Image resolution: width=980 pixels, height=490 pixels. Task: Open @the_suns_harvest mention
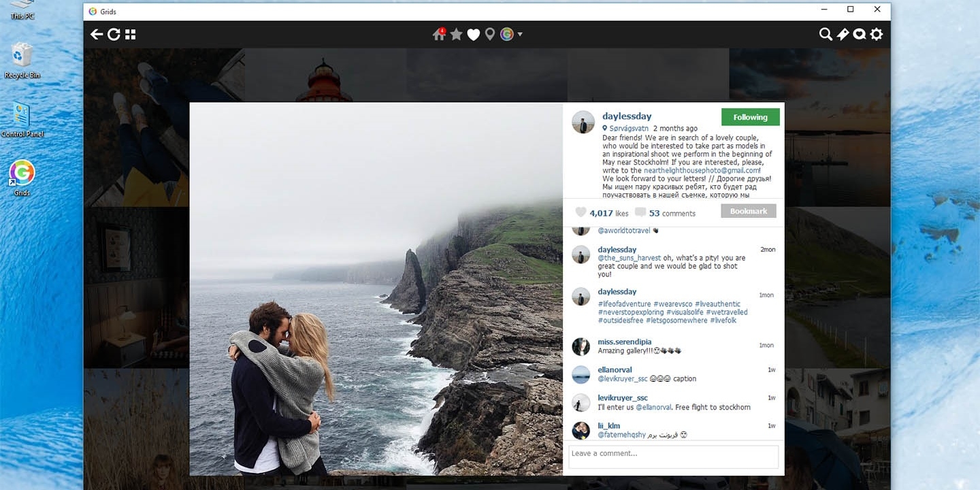click(x=630, y=258)
